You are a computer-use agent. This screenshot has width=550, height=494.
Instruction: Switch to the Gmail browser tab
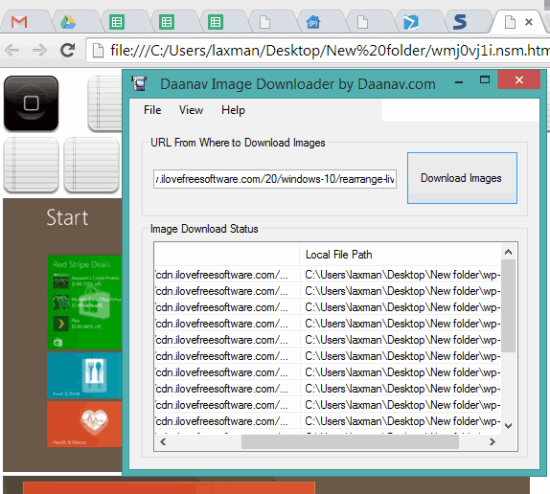[19, 22]
